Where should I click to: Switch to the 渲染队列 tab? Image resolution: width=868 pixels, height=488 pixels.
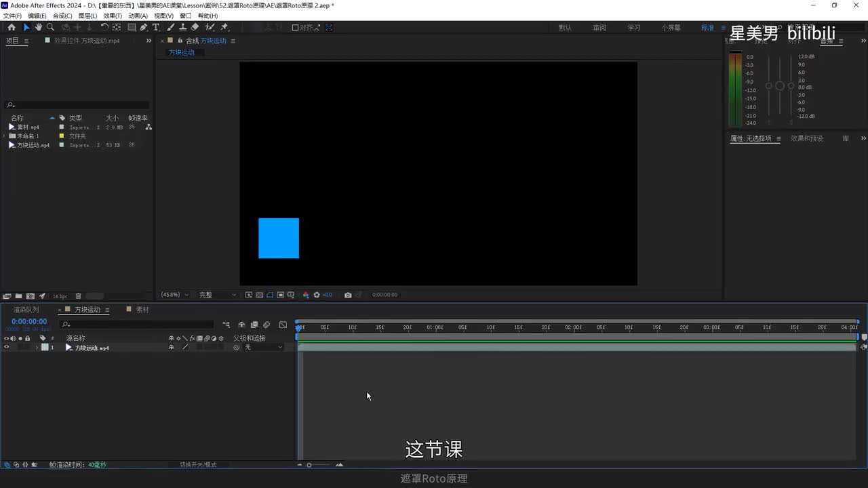26,310
